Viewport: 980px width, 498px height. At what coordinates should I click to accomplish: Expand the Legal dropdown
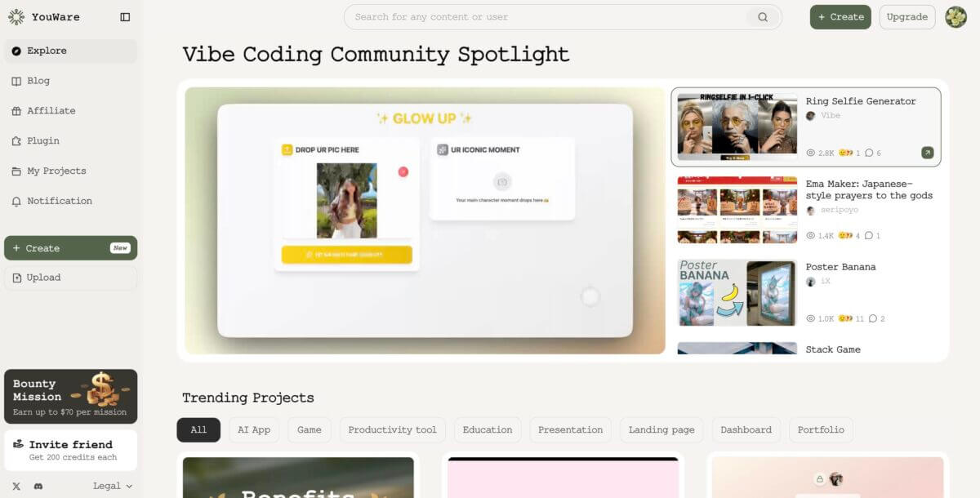pos(112,486)
